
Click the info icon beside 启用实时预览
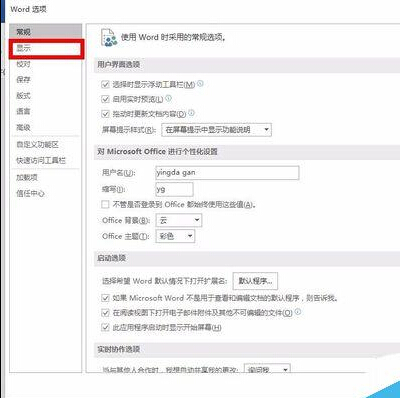click(x=169, y=98)
